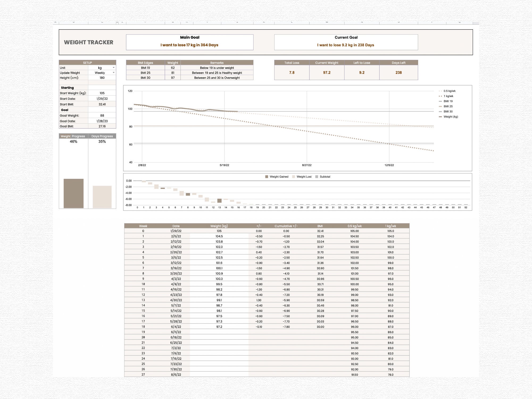Screen dimensions: 532x399
Task: Click the Main Goal header box
Action: 190,42
